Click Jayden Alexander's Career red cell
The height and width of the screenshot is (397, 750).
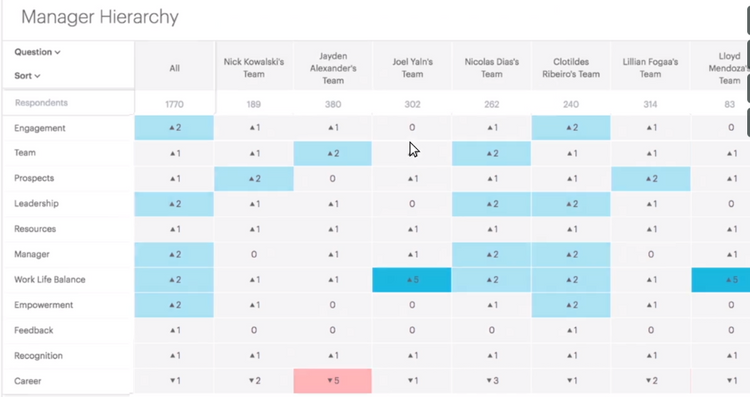click(332, 381)
